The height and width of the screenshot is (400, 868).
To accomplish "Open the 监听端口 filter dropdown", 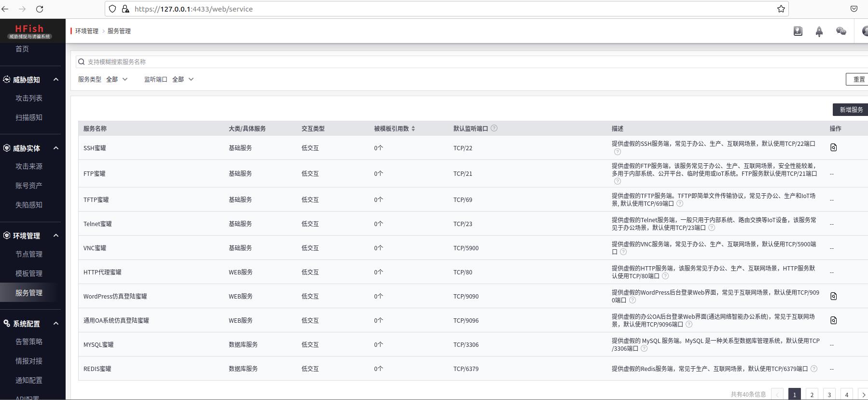I will (x=183, y=79).
